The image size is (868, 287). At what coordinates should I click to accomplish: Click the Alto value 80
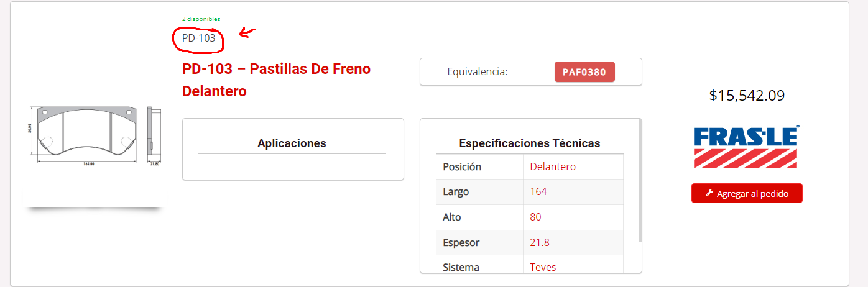pos(535,217)
